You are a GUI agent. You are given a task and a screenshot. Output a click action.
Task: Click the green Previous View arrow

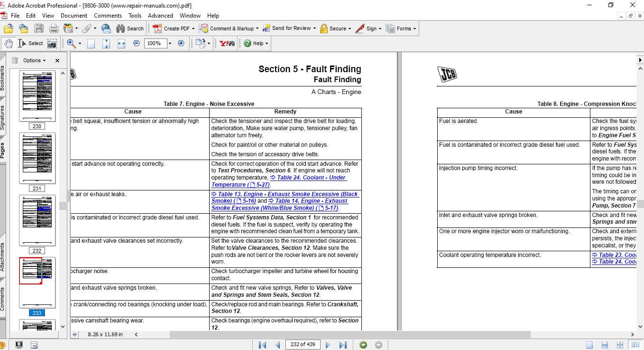click(x=363, y=345)
